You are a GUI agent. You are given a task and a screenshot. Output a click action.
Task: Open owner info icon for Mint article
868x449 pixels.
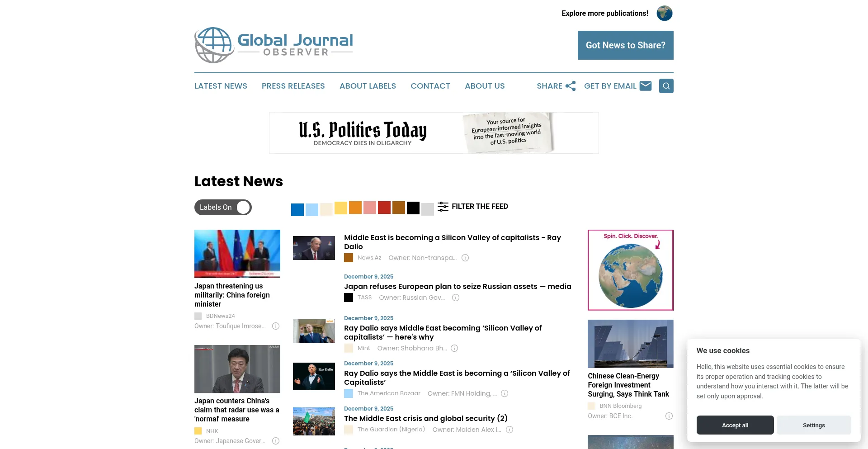pyautogui.click(x=454, y=348)
